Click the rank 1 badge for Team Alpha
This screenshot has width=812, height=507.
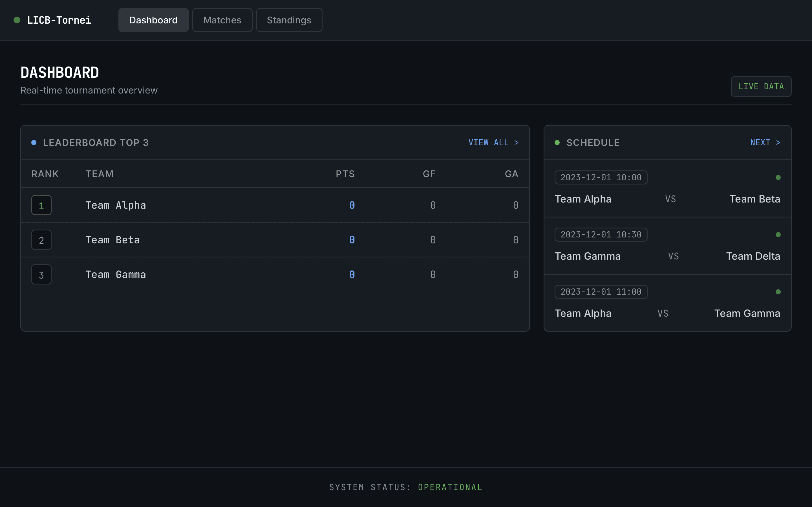point(41,205)
